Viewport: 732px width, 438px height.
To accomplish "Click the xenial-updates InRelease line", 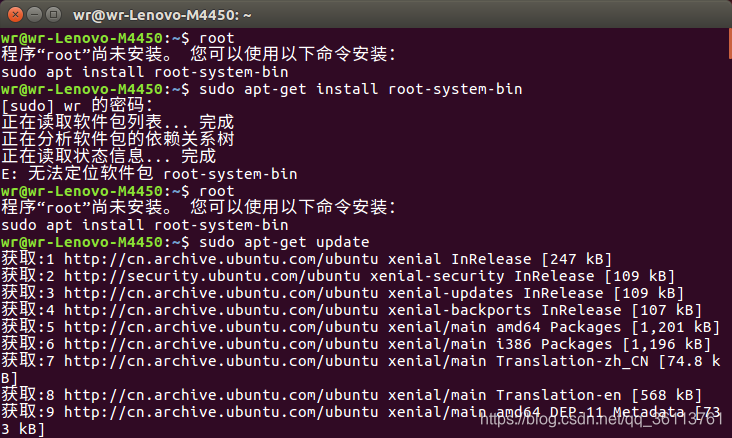I will pyautogui.click(x=342, y=293).
